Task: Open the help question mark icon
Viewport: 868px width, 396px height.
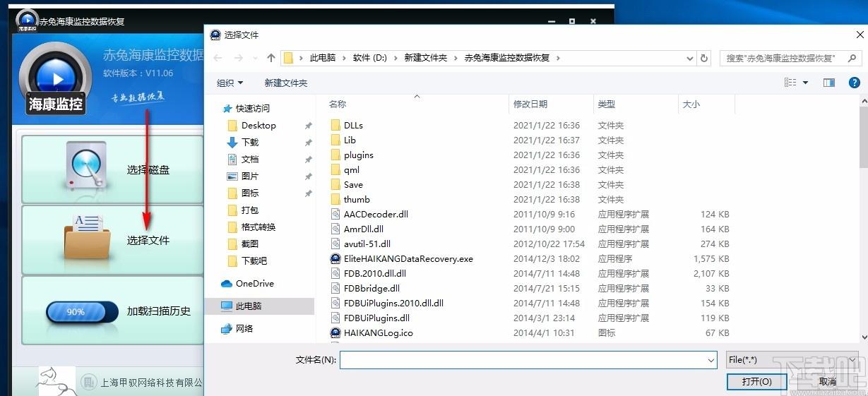Action: [855, 83]
